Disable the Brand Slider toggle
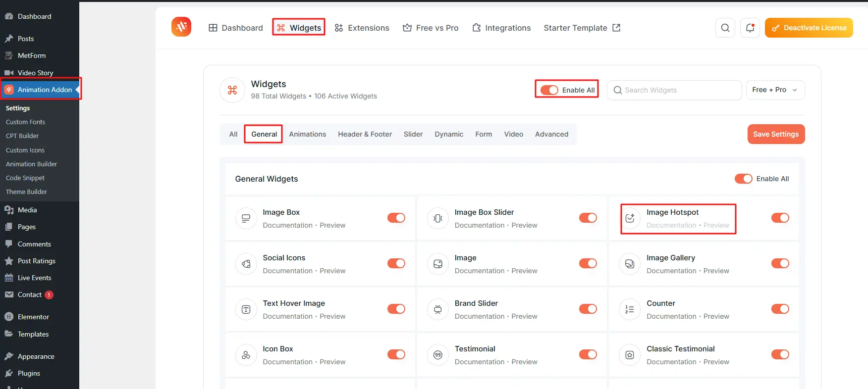This screenshot has width=868, height=389. [x=588, y=309]
